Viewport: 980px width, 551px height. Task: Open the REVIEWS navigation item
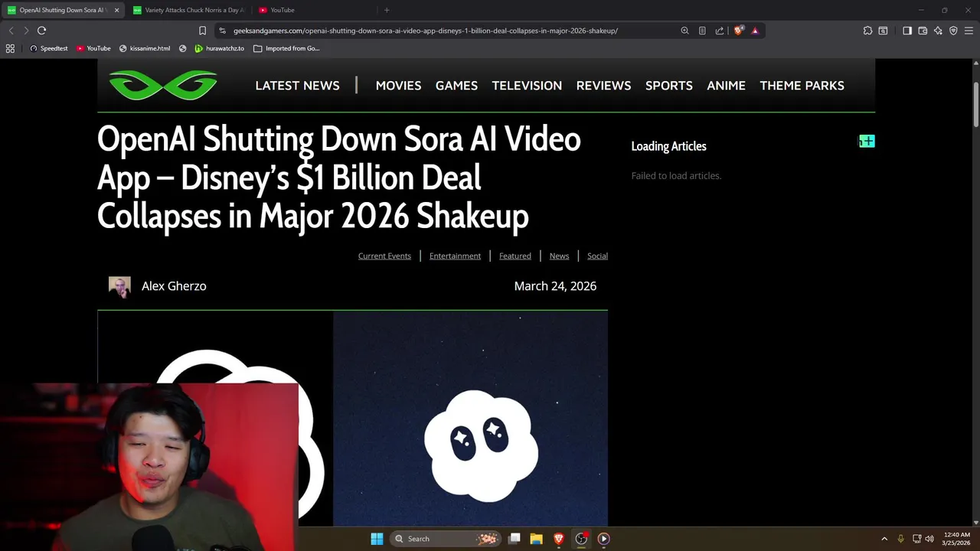click(x=603, y=86)
